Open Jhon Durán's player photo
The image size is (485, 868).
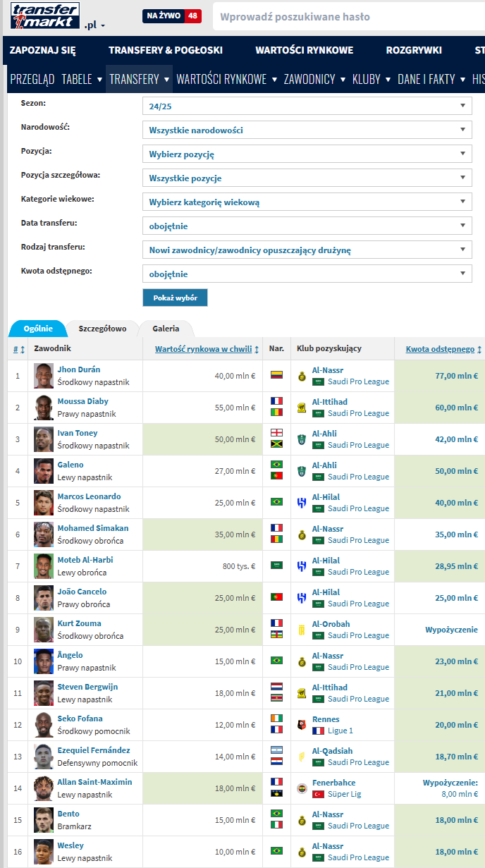(44, 376)
